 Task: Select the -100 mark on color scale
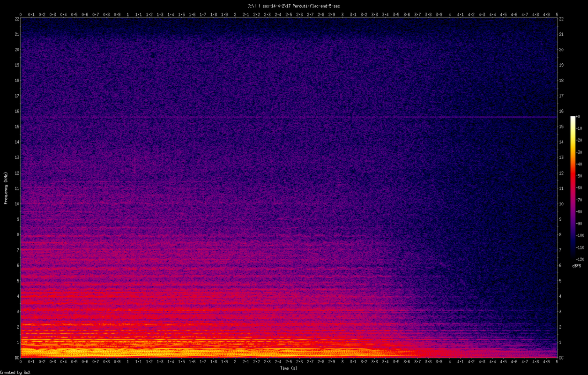pos(580,235)
